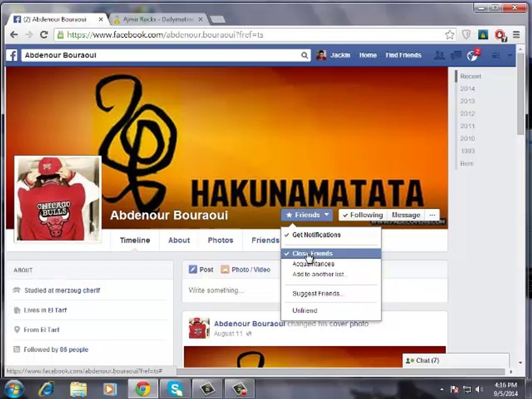This screenshot has width=532, height=399.
Task: Close the Abdenour Bouraoui browser tab
Action: (100, 20)
